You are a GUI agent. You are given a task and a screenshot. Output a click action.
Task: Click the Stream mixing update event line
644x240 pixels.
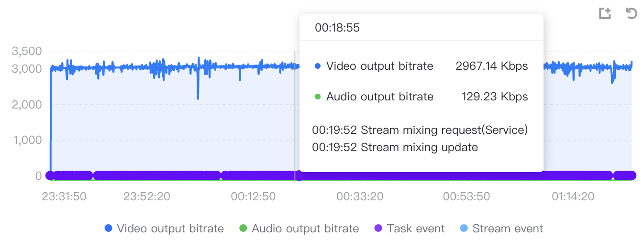(395, 147)
